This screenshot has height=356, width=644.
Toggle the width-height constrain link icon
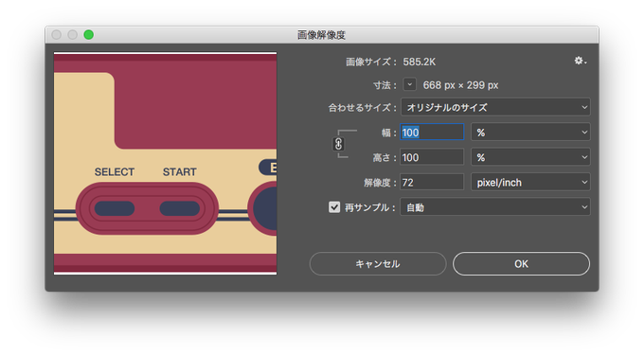(338, 144)
